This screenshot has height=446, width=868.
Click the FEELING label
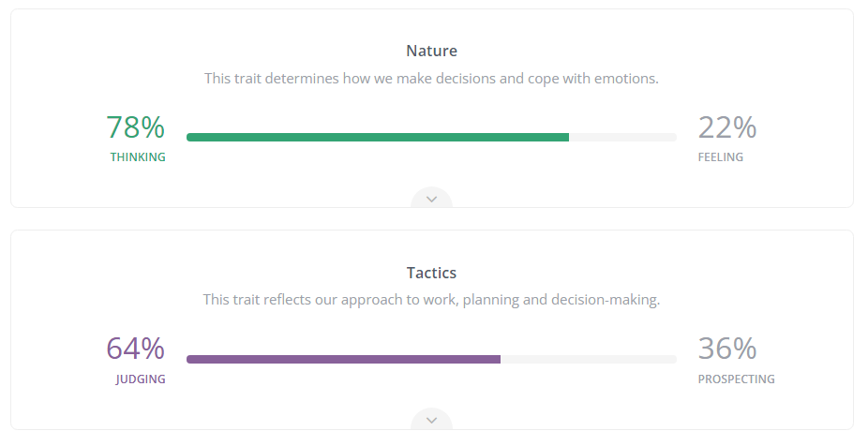[721, 157]
